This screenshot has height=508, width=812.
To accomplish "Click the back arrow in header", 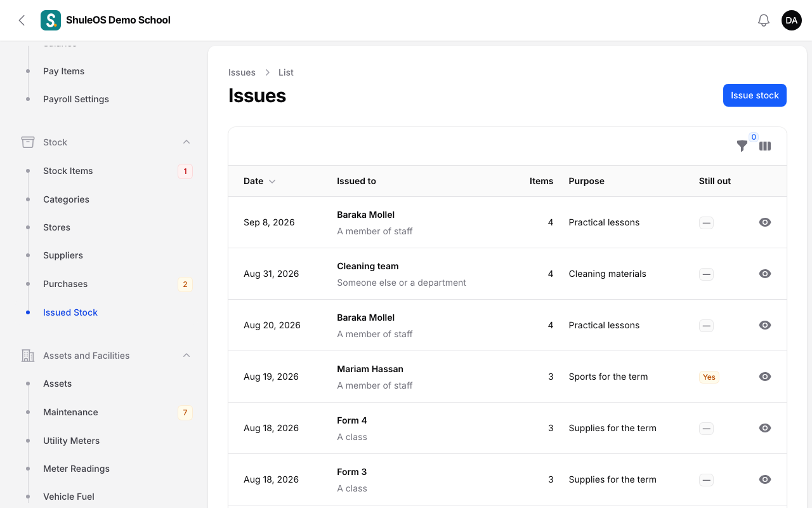I will tap(22, 20).
